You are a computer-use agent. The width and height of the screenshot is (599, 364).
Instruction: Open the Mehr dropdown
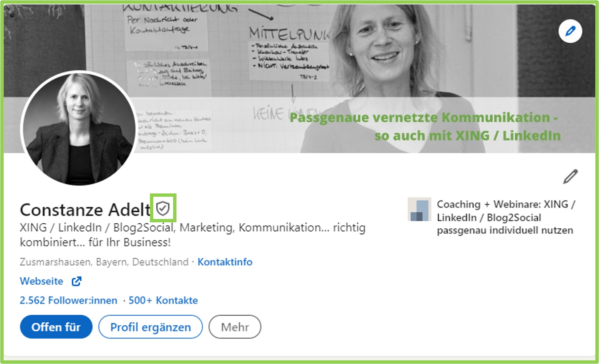pyautogui.click(x=235, y=327)
